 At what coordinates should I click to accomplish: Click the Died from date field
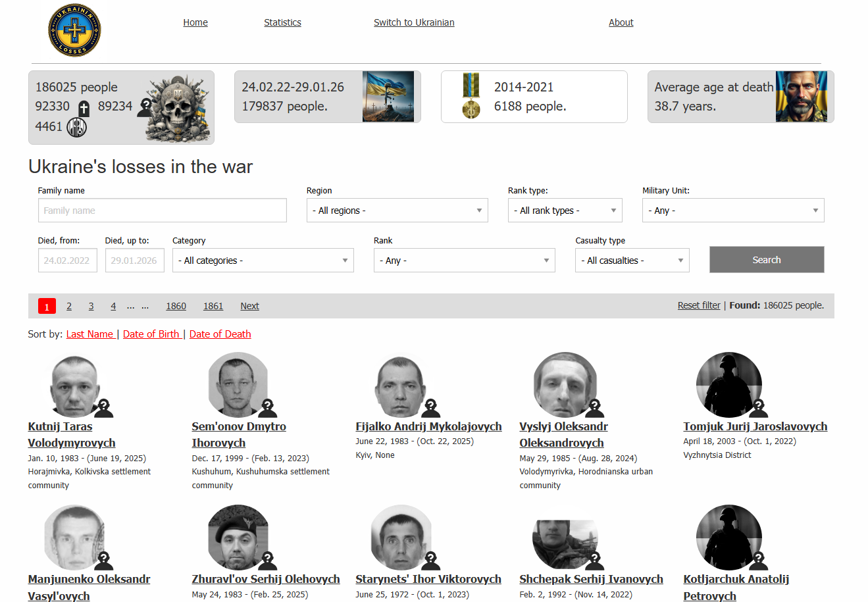click(68, 261)
